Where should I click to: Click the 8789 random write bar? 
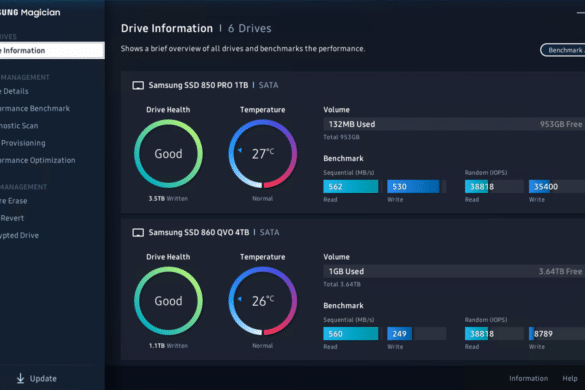[557, 334]
